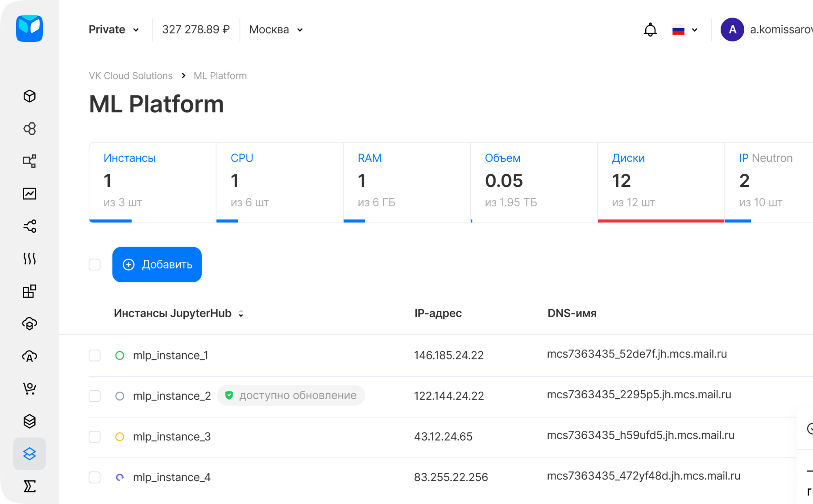Screen dimensions: 813x504
Task: Open mlp_instance_4 instance name
Action: 172,477
